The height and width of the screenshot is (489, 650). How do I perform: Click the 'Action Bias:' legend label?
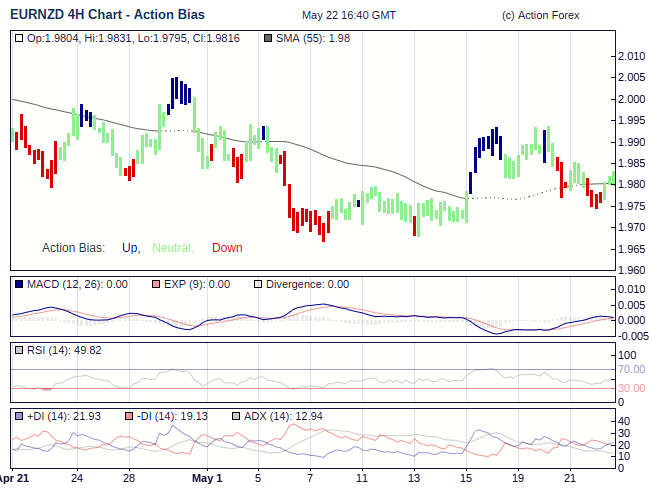pyautogui.click(x=73, y=248)
